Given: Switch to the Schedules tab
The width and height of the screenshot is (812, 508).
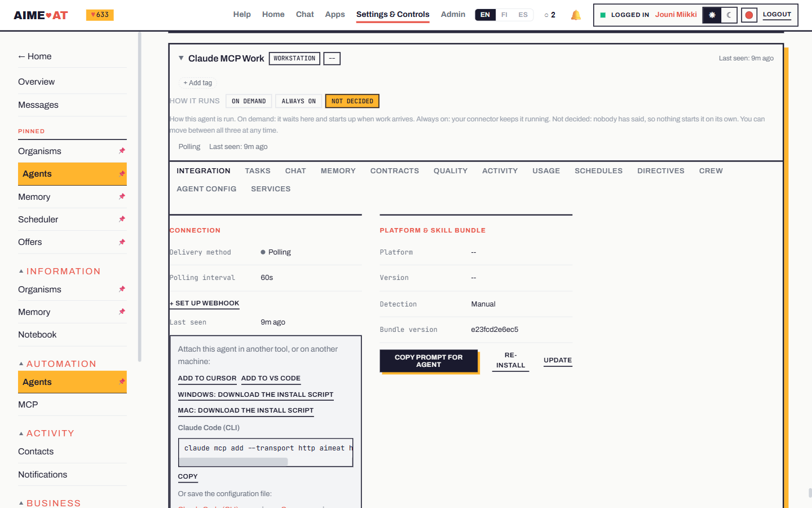Looking at the screenshot, I should click(599, 171).
